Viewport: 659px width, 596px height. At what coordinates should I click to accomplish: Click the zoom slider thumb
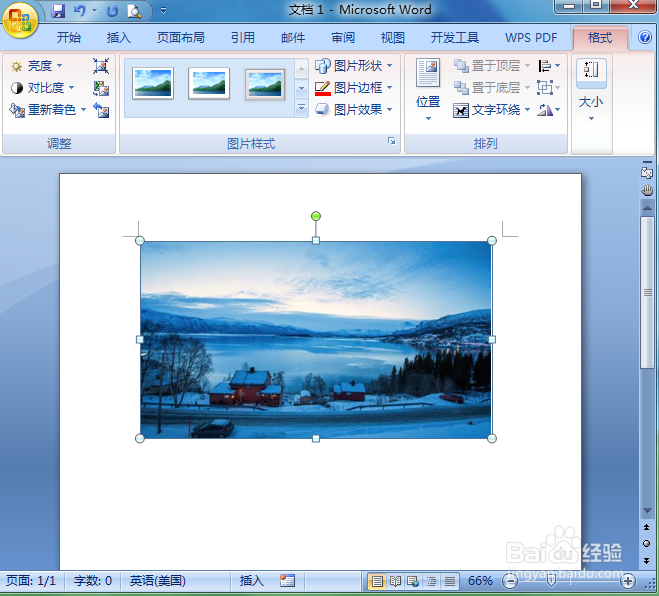[x=551, y=581]
